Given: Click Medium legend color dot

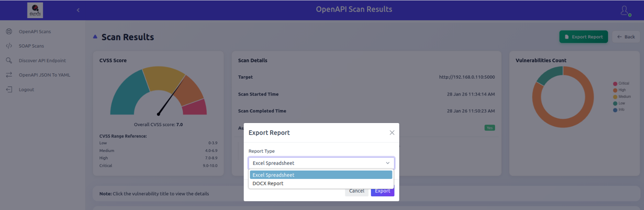Looking at the screenshot, I should pos(615,97).
